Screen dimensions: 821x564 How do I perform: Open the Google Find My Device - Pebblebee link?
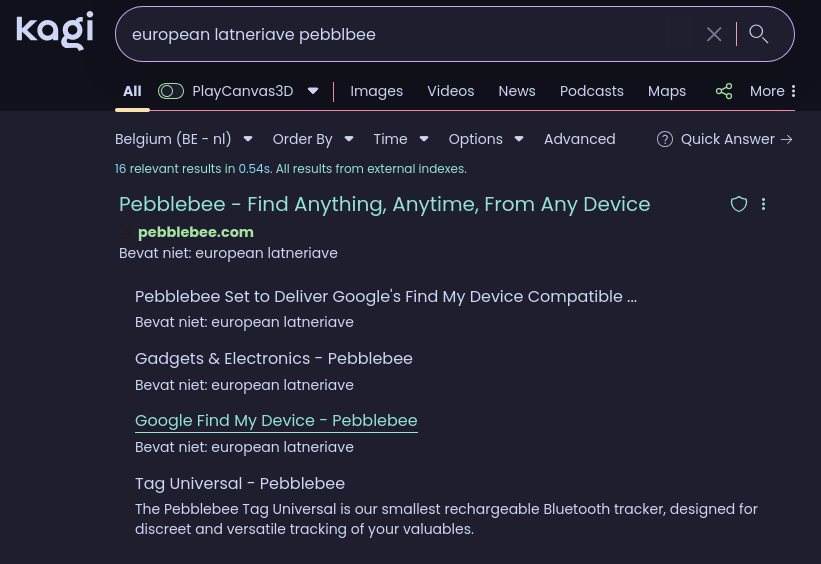point(276,421)
